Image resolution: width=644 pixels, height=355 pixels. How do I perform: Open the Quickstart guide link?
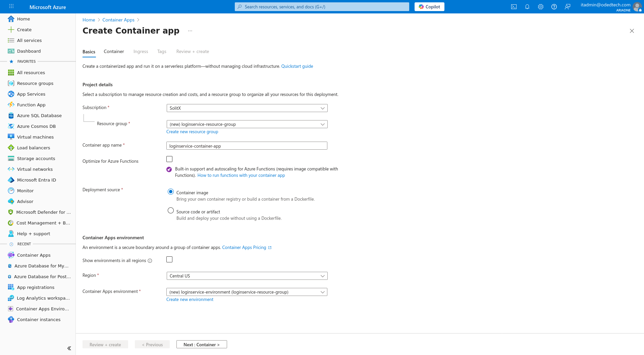click(297, 66)
